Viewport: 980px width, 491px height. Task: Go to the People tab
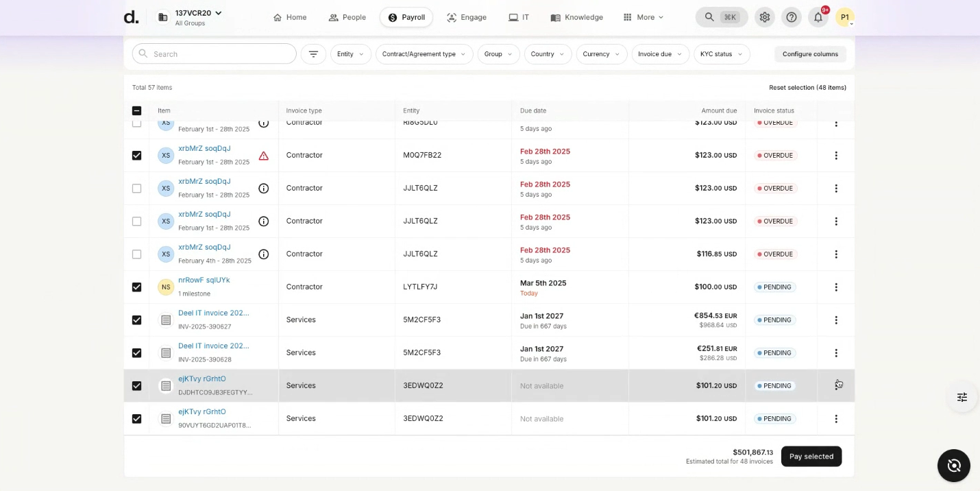pos(347,17)
